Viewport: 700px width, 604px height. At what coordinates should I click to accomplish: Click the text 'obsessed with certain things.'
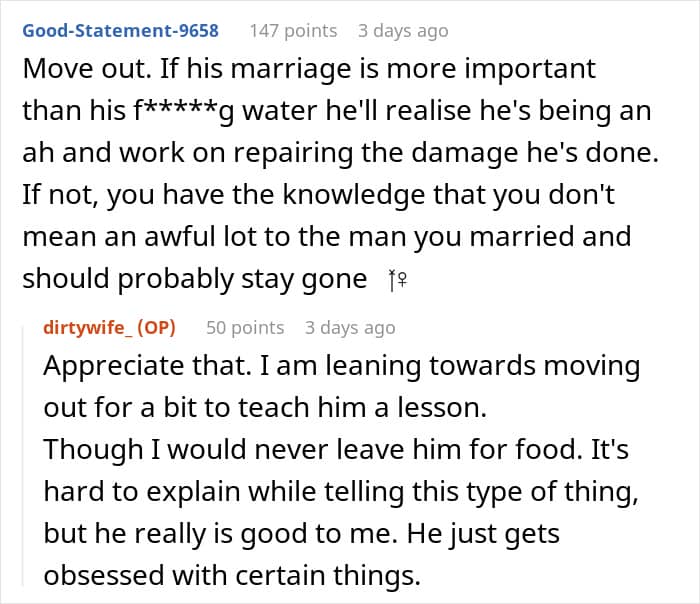click(x=232, y=575)
